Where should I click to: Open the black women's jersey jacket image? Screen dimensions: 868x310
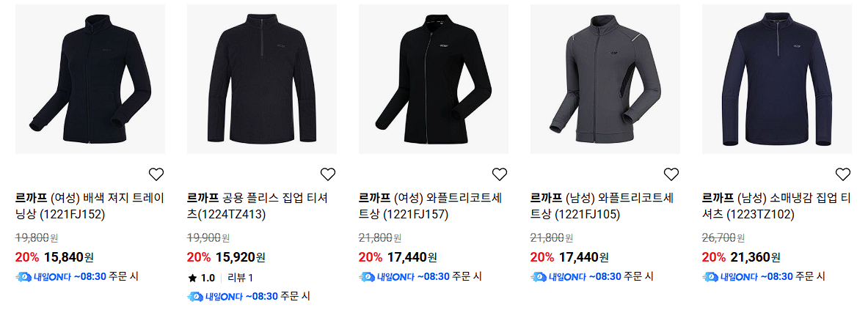pyautogui.click(x=90, y=79)
